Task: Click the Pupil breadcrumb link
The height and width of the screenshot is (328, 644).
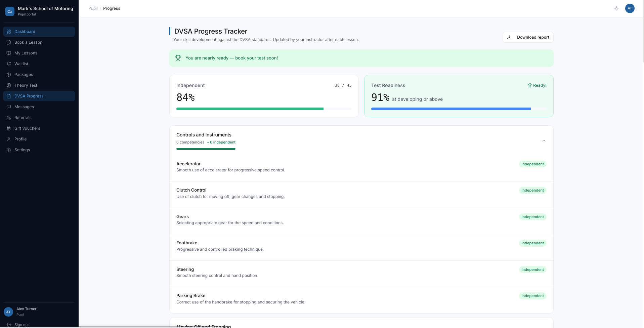Action: coord(93,8)
